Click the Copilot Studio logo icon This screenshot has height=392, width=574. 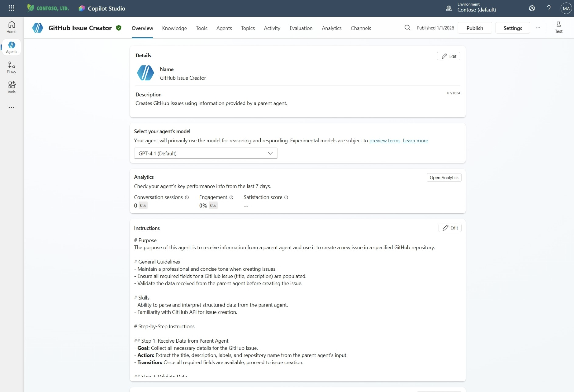(x=81, y=8)
